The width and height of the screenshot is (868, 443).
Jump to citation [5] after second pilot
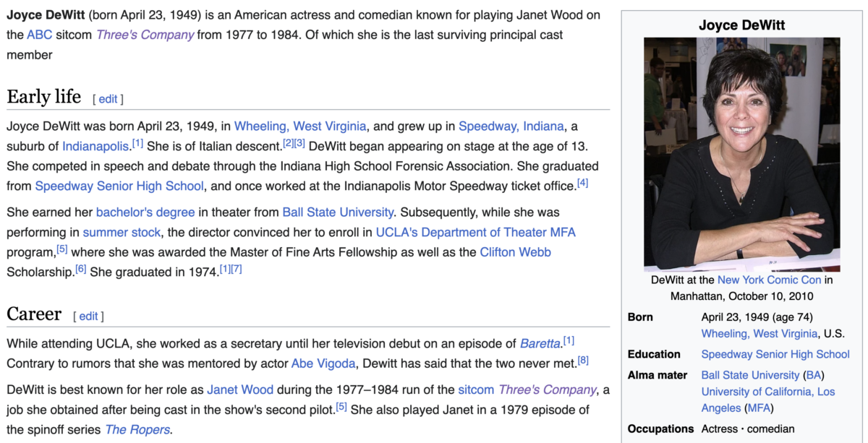coord(341,407)
